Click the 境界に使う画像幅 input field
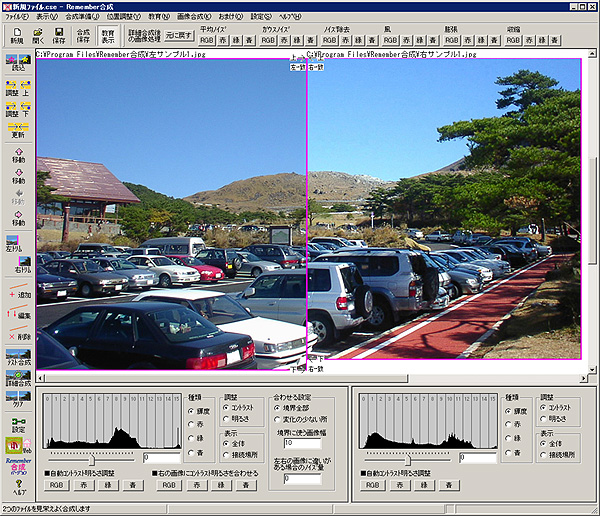 tap(302, 443)
